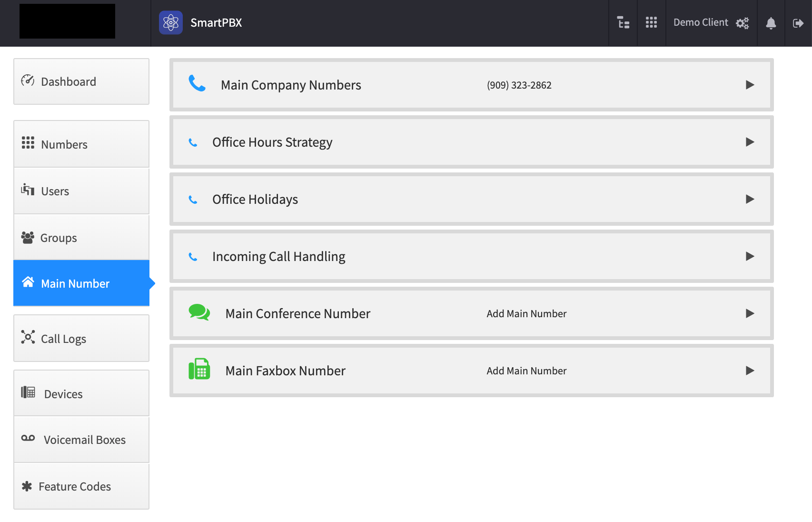Click the blue phone icon of Main Company Numbers
The width and height of the screenshot is (812, 522).
(x=197, y=83)
